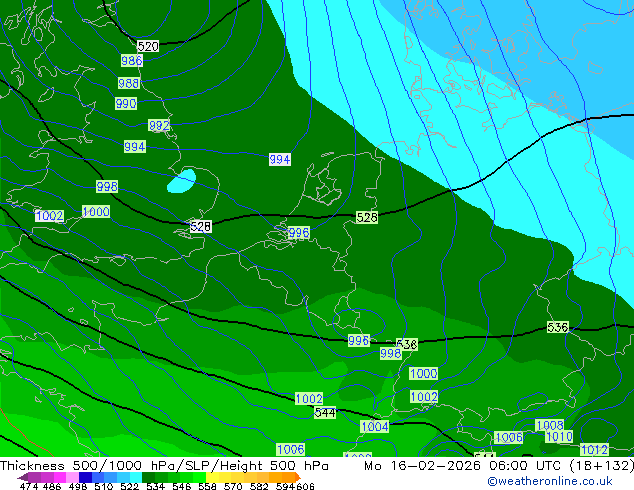Click the 1002 isobar label near Ireland

click(x=50, y=215)
